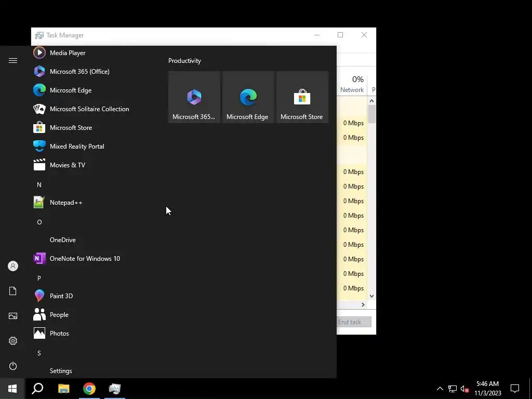This screenshot has height=399, width=532.
Task: Sort by Network column in Task Manager
Action: (352, 84)
